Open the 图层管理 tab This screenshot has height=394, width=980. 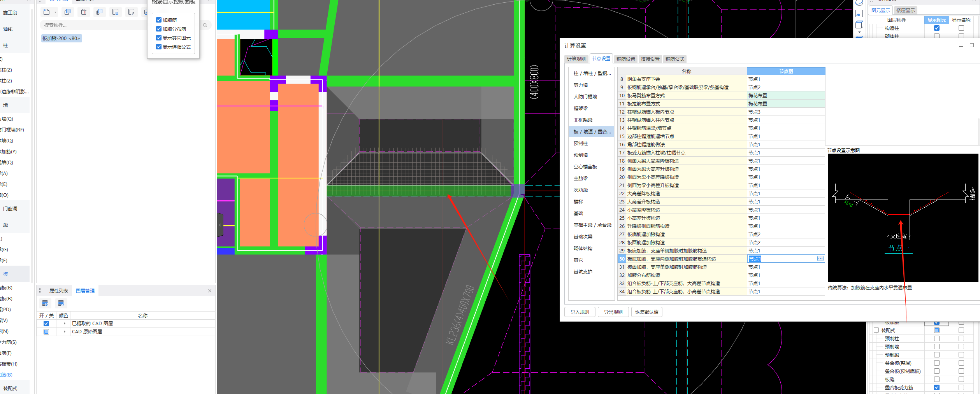pyautogui.click(x=85, y=291)
